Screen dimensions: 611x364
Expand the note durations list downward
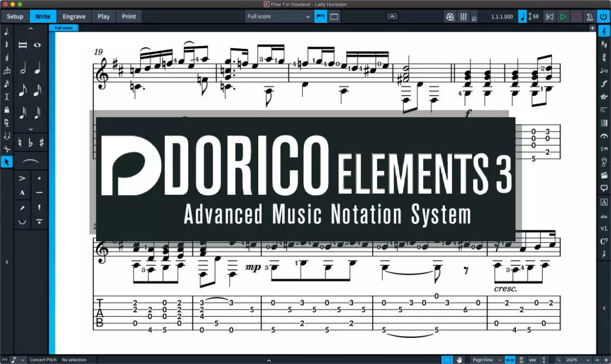tap(31, 129)
